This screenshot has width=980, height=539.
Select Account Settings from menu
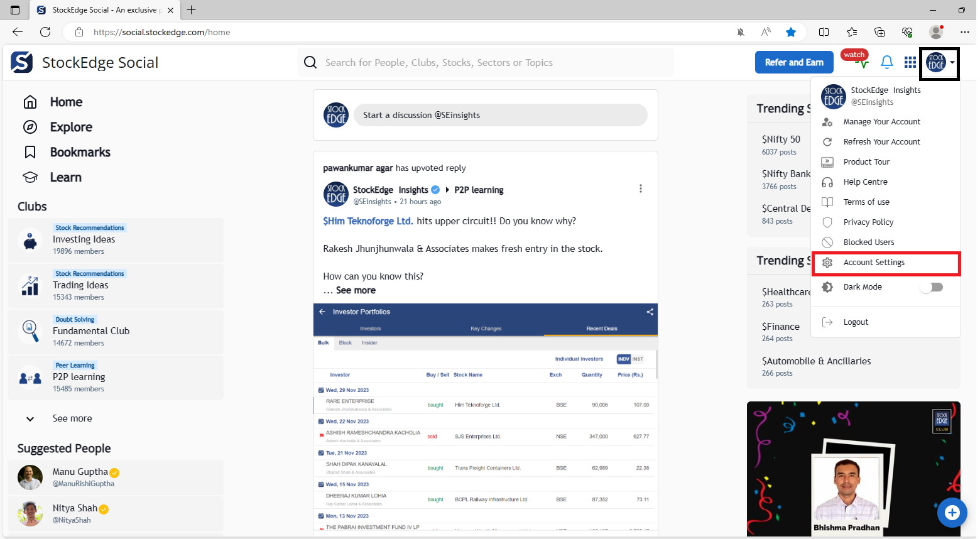pos(874,263)
